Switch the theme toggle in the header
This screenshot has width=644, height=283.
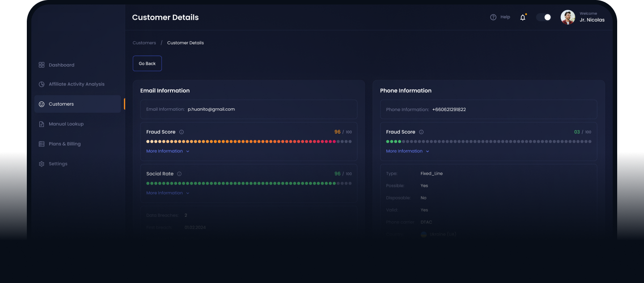click(543, 17)
